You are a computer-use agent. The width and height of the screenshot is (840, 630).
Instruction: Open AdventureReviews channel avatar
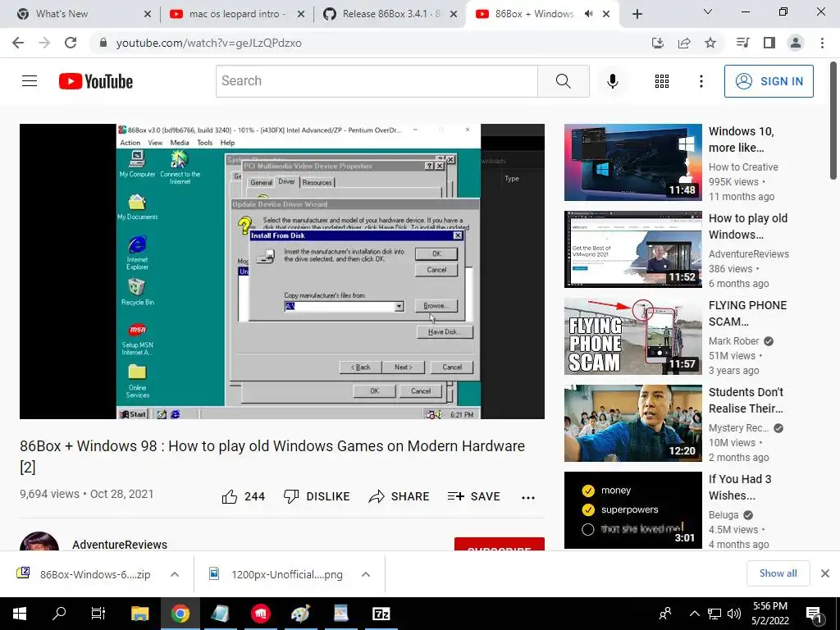tap(39, 541)
